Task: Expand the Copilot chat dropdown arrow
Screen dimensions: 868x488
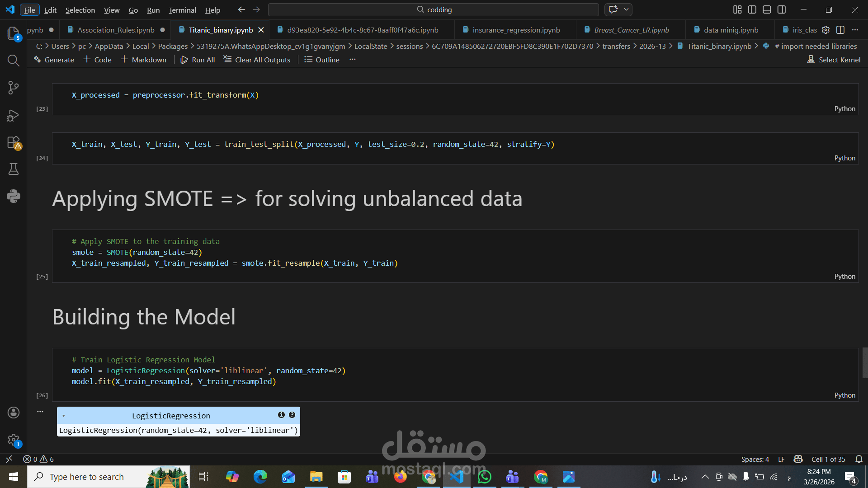Action: 627,9
